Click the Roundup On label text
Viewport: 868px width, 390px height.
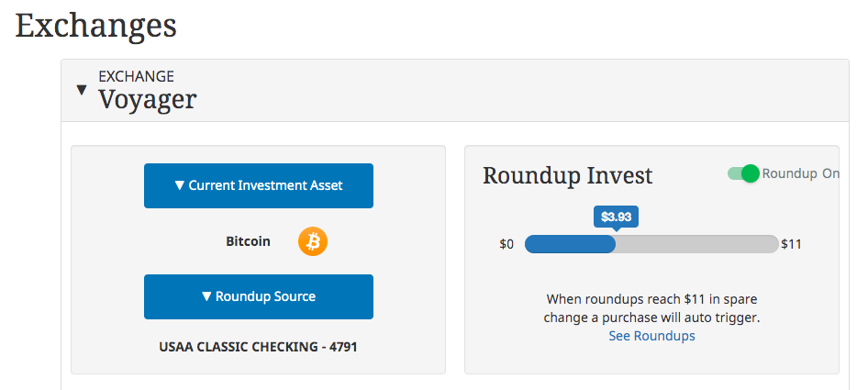800,173
